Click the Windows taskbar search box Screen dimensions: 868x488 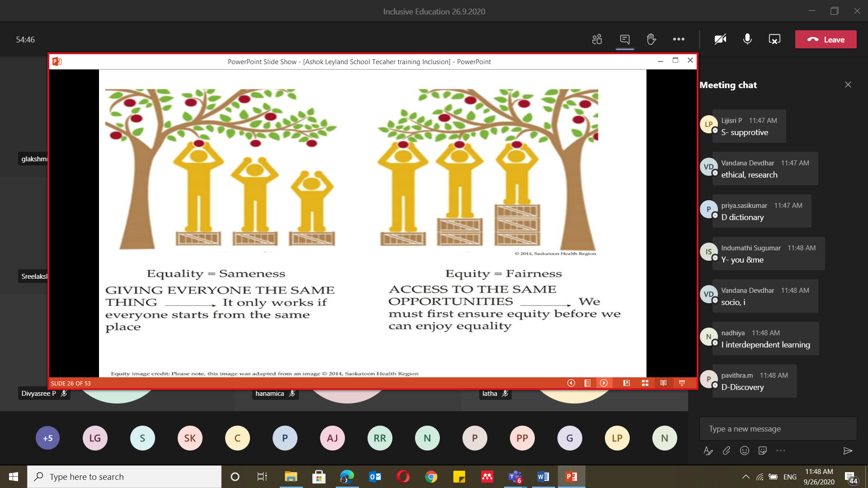pyautogui.click(x=124, y=477)
